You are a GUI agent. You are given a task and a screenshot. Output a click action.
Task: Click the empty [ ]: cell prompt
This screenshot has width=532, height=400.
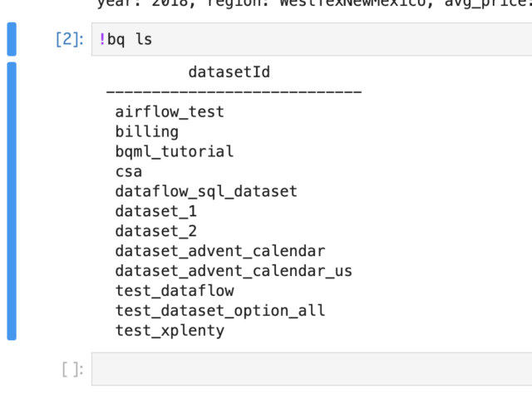(72, 369)
